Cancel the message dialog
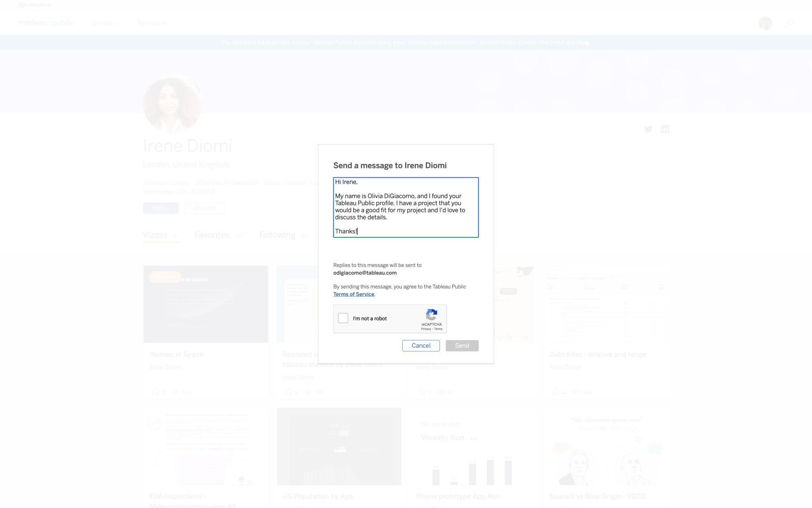This screenshot has width=812, height=508. click(421, 345)
